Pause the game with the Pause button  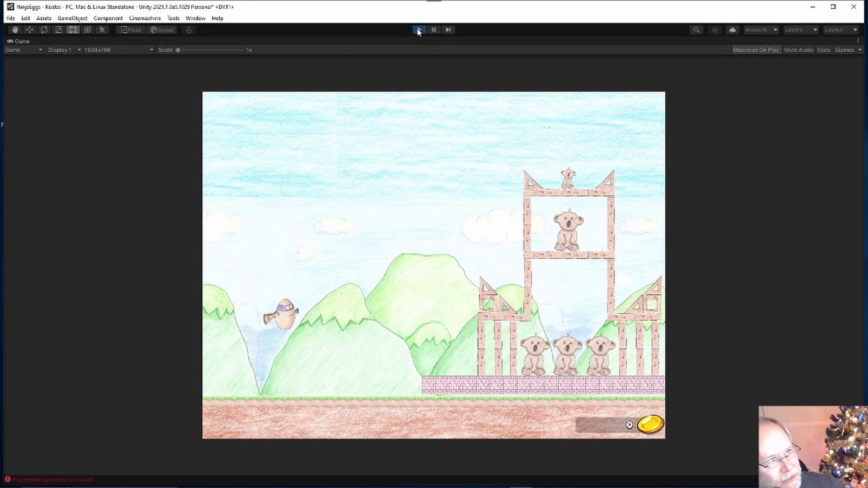pos(433,30)
